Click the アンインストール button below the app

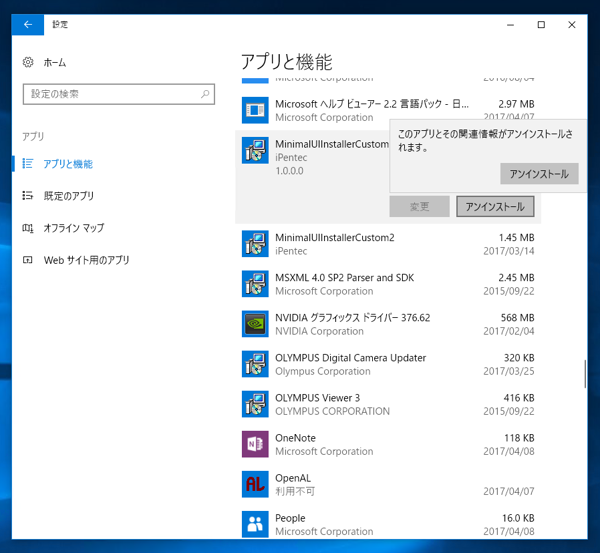[x=495, y=207]
